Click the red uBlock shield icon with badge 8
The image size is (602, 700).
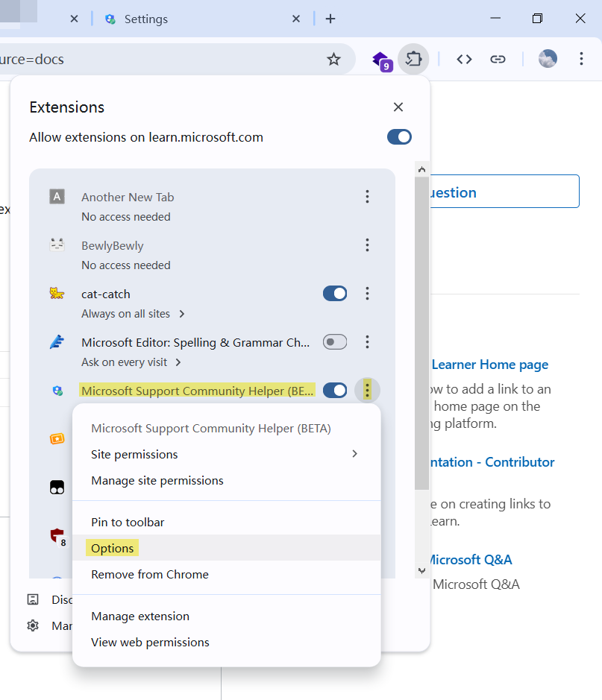(x=58, y=537)
